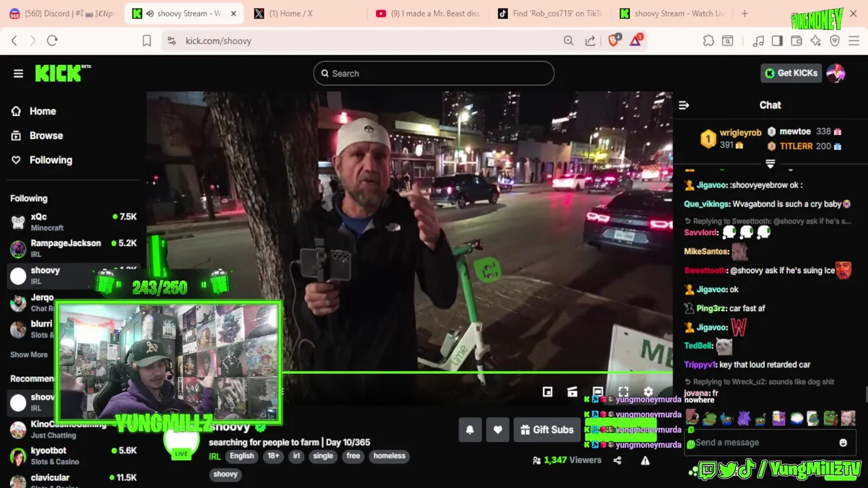This screenshot has width=868, height=488.
Task: Open Brave Wallet icon
Action: point(796,41)
